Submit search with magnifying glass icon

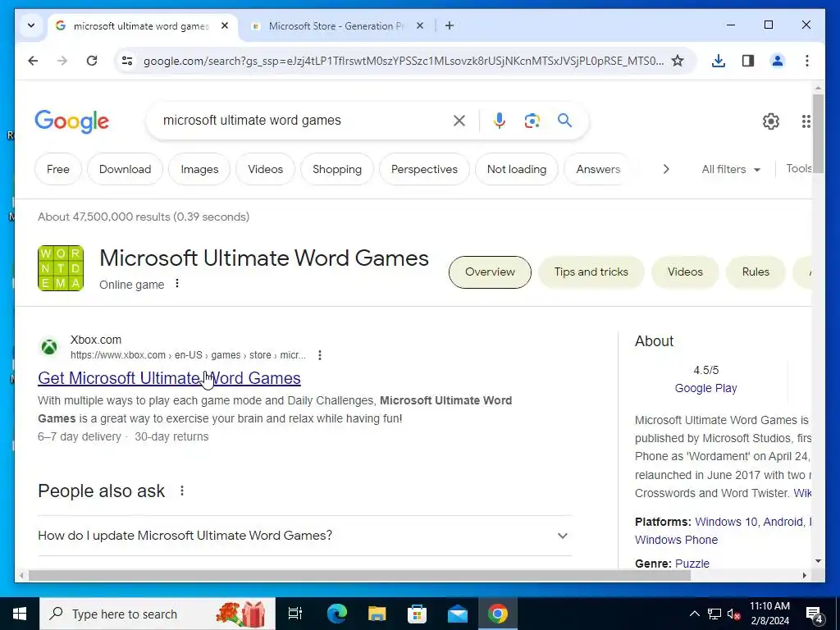pos(564,121)
